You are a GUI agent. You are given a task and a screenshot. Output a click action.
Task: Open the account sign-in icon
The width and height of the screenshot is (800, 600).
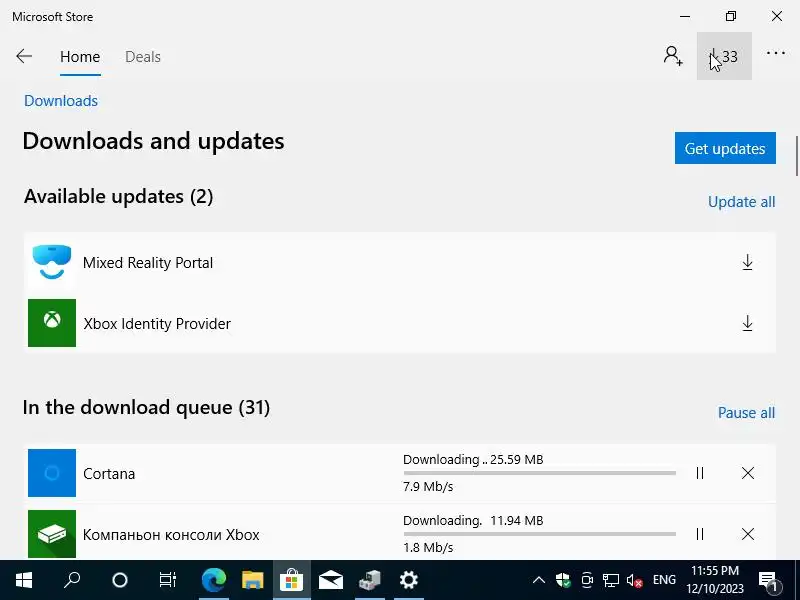coord(673,56)
